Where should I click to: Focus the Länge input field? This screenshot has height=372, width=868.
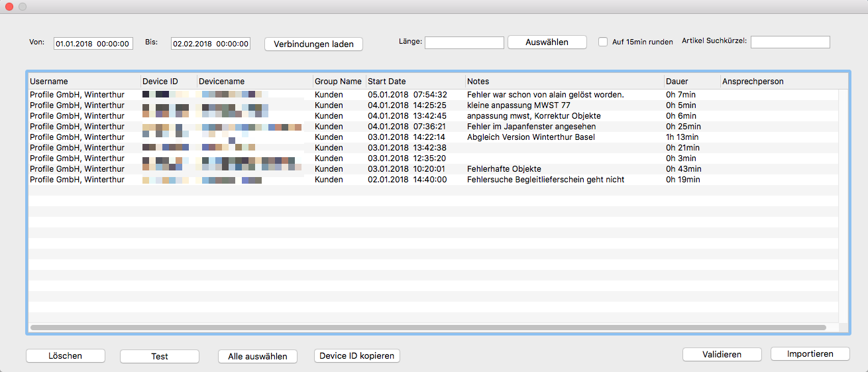[x=464, y=42]
